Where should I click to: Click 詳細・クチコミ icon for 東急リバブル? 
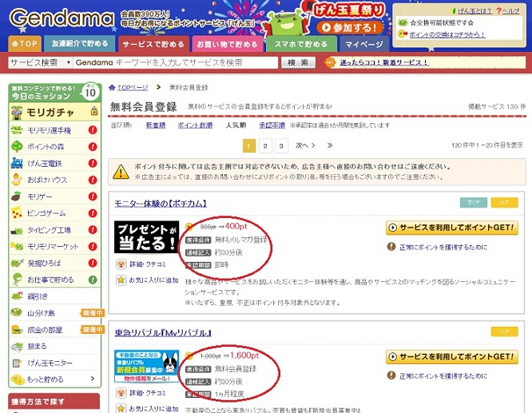[121, 393]
